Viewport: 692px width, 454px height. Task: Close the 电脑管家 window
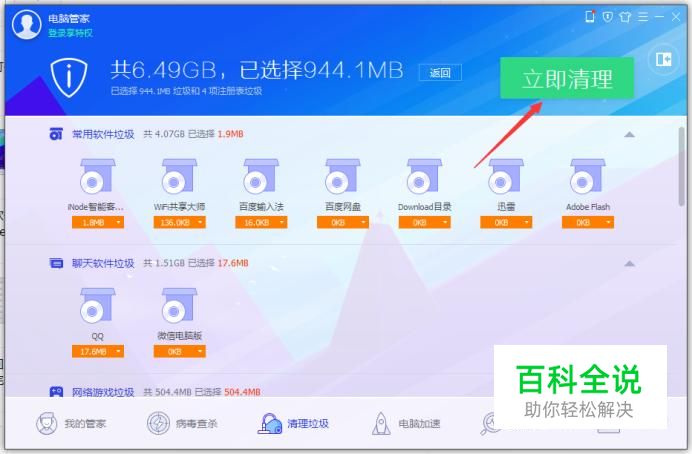tap(676, 17)
